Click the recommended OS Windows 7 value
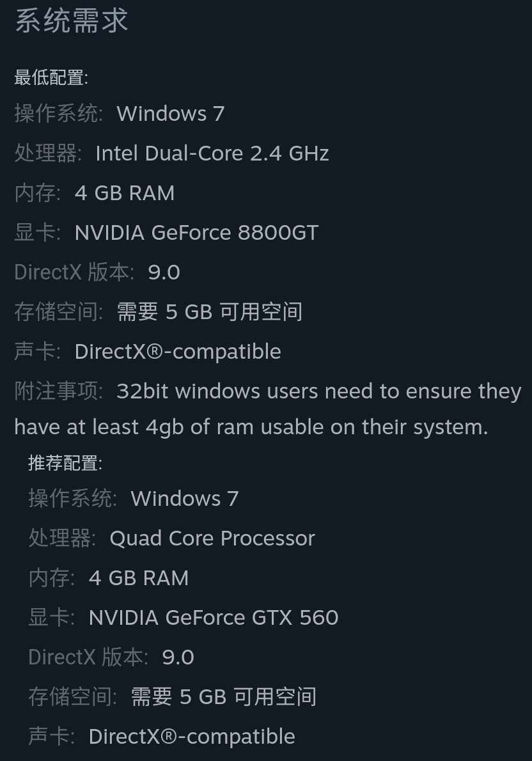 [184, 499]
